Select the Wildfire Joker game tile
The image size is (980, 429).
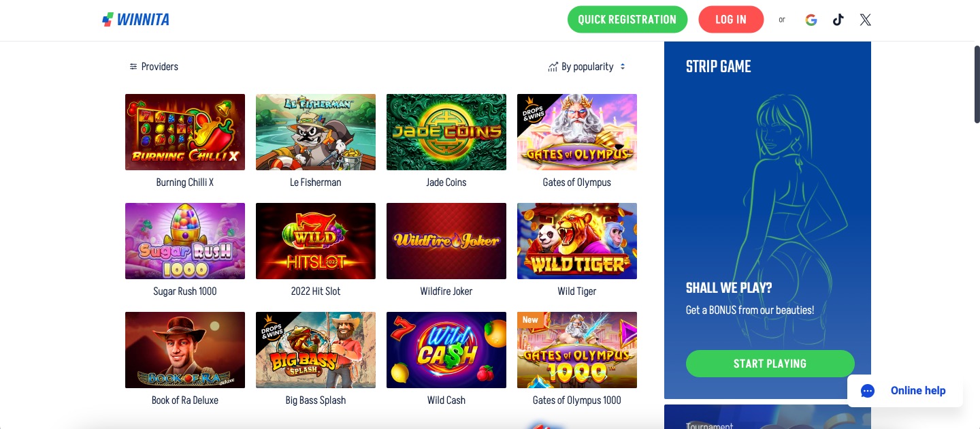[x=446, y=241]
